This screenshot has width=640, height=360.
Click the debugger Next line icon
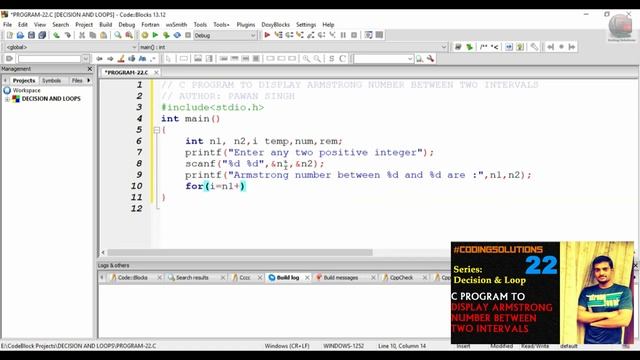(x=289, y=36)
